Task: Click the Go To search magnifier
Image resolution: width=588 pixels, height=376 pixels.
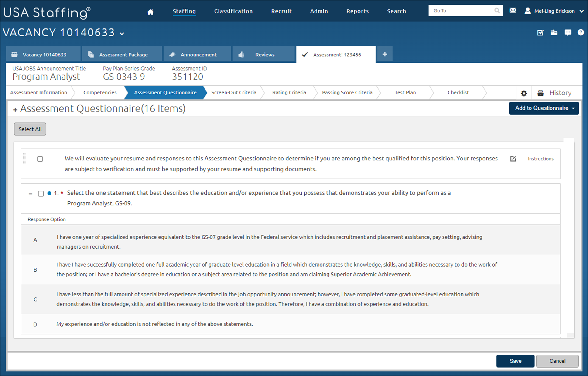Action: tap(497, 10)
